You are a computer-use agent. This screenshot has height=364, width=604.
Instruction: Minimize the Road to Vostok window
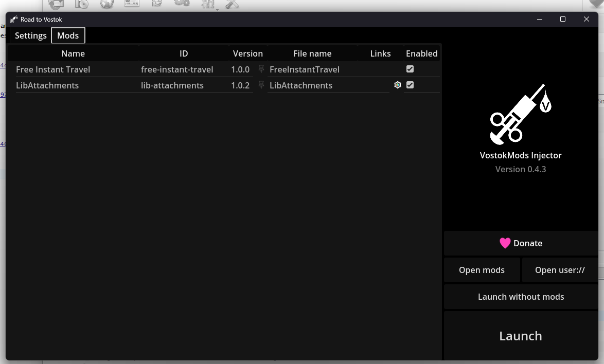(540, 20)
